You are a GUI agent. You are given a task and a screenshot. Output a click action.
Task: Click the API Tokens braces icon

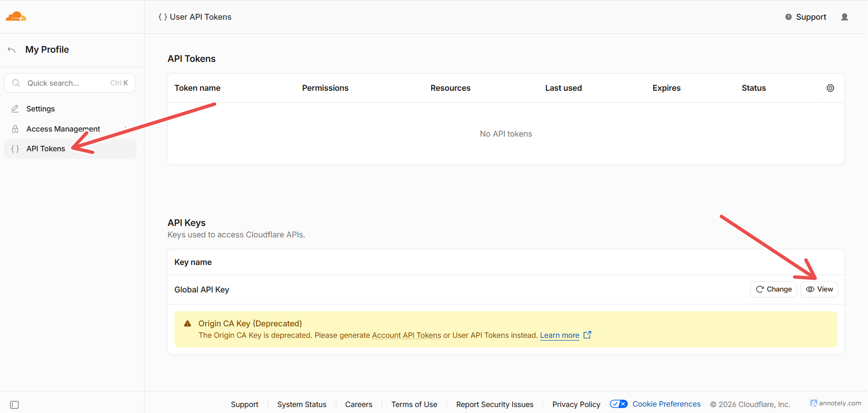coord(15,149)
